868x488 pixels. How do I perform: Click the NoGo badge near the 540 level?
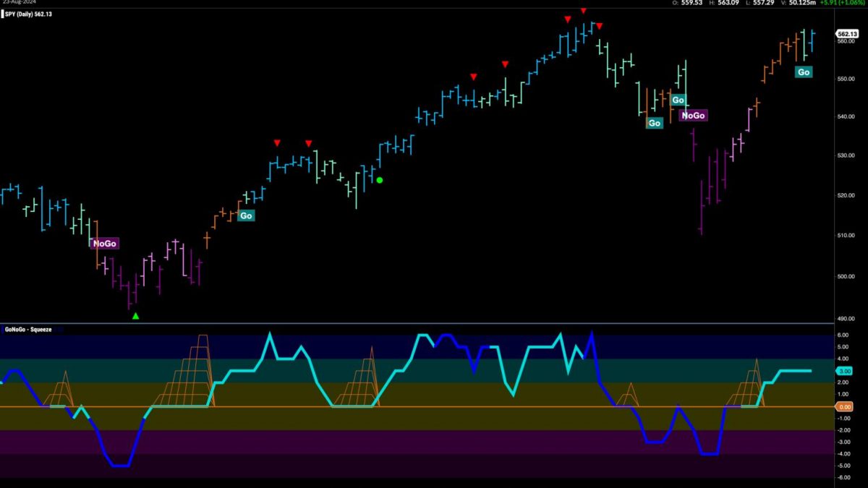693,115
